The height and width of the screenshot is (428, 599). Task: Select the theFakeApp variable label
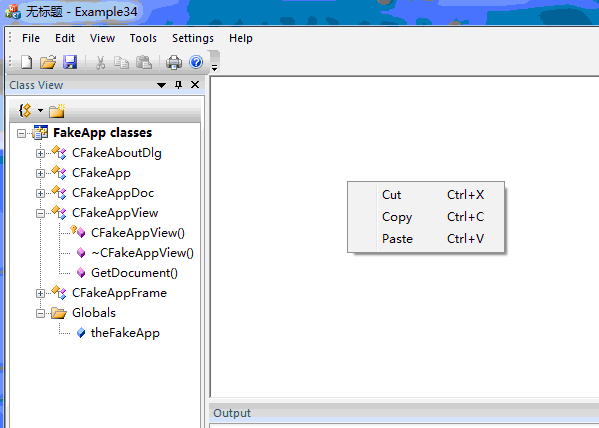click(x=125, y=333)
